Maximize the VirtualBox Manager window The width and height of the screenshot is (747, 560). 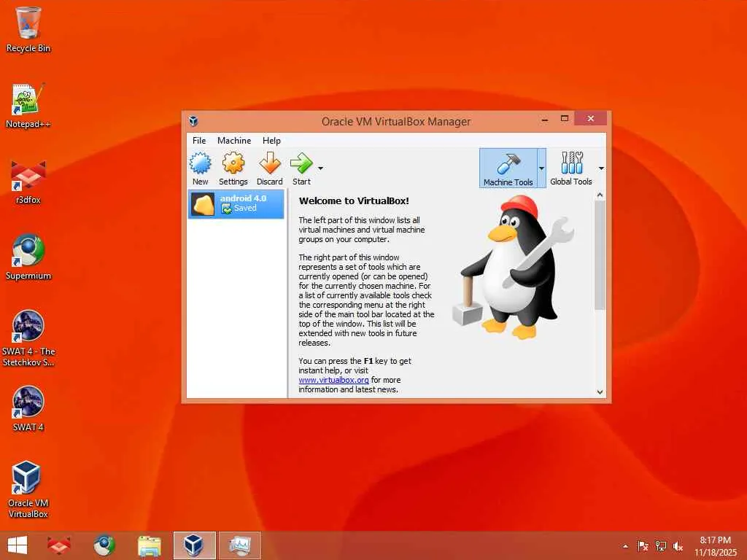click(565, 119)
